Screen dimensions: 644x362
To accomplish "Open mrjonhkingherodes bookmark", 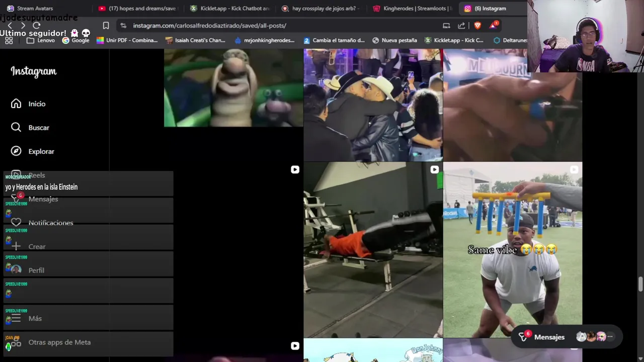I will tap(264, 40).
